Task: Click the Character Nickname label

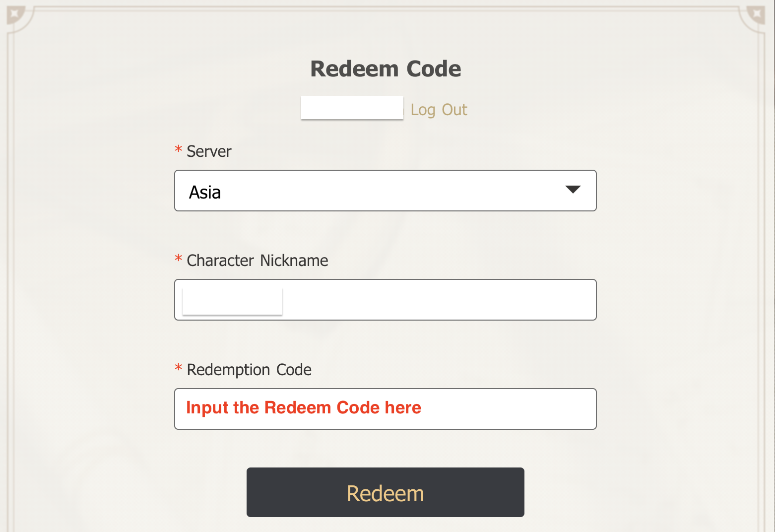Action: point(257,260)
